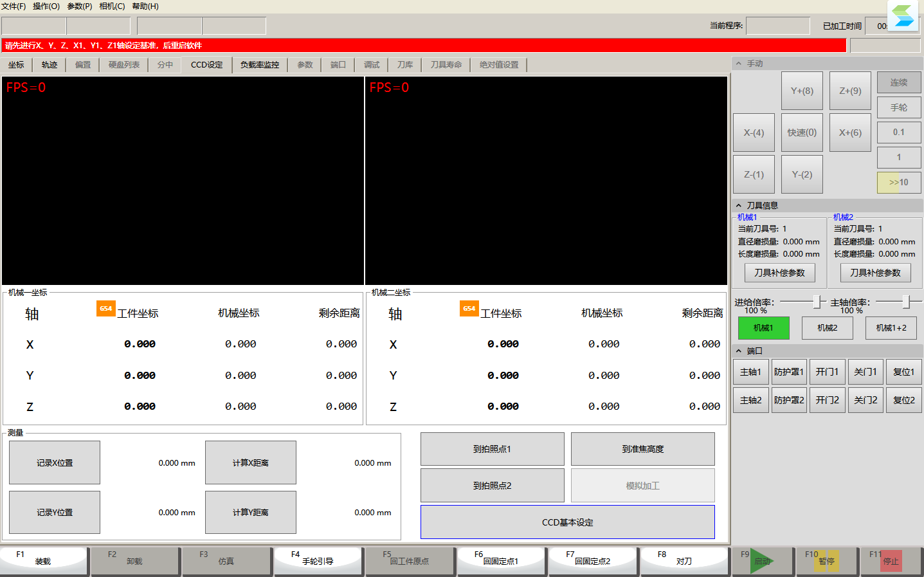The width and height of the screenshot is (924, 577).
Task: Switch to 机械2 machine toggle
Action: [x=828, y=328]
